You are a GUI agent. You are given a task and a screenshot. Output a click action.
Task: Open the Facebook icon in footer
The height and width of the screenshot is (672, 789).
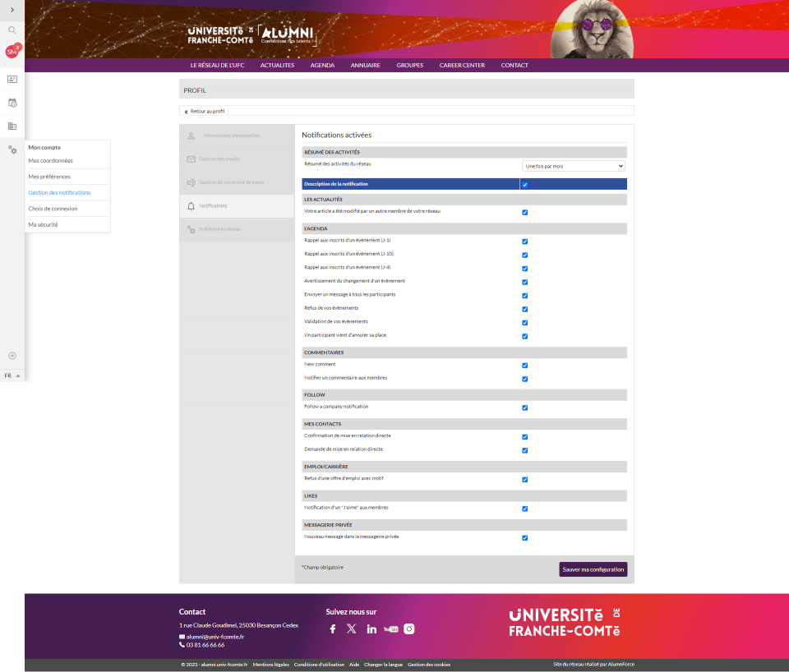[x=333, y=628]
